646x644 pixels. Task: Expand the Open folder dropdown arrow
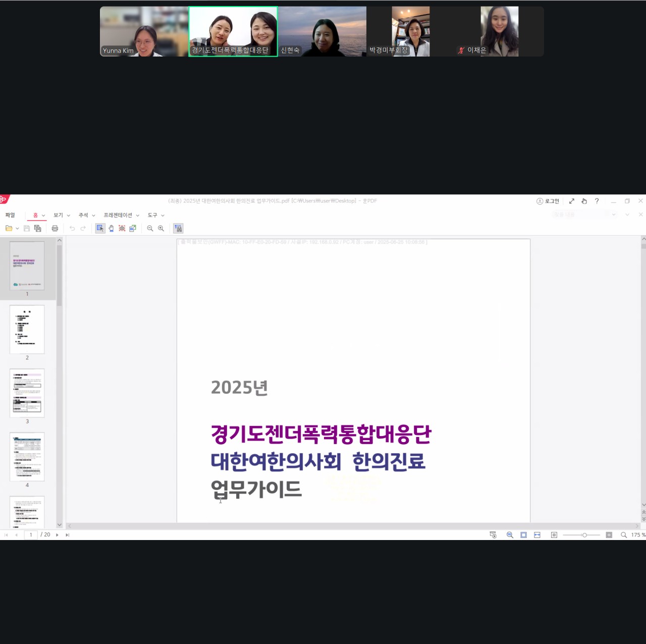[17, 229]
